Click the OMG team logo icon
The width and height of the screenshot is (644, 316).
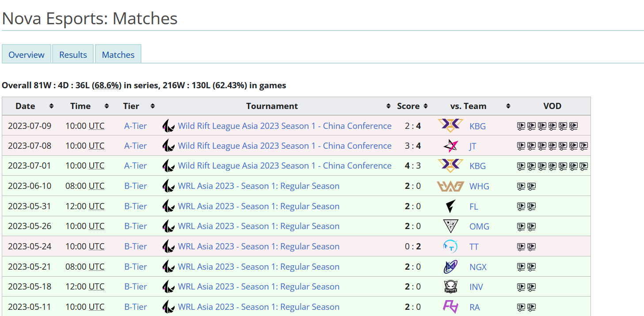[x=450, y=226]
